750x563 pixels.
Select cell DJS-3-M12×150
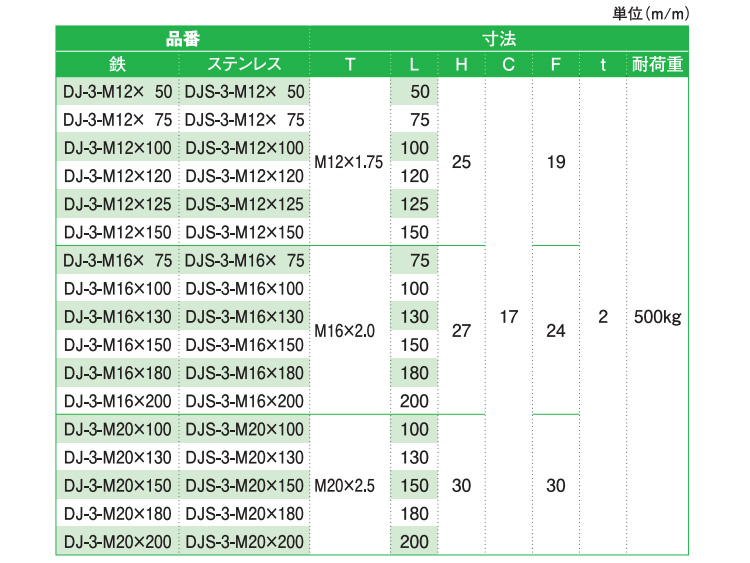click(x=244, y=232)
